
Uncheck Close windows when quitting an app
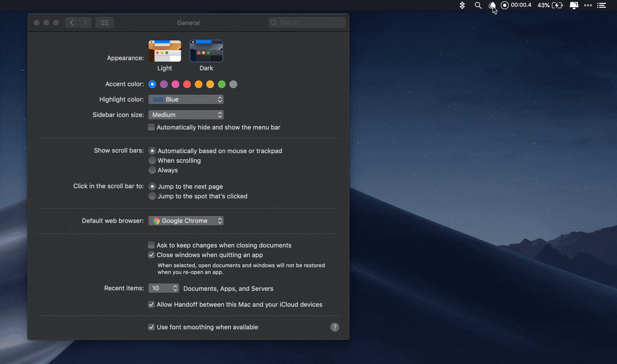click(151, 255)
